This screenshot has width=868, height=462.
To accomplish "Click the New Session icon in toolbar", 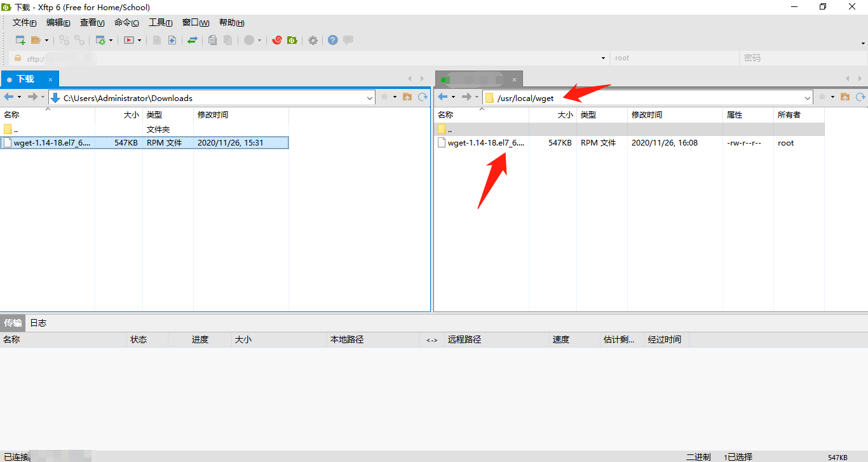I will coord(20,40).
